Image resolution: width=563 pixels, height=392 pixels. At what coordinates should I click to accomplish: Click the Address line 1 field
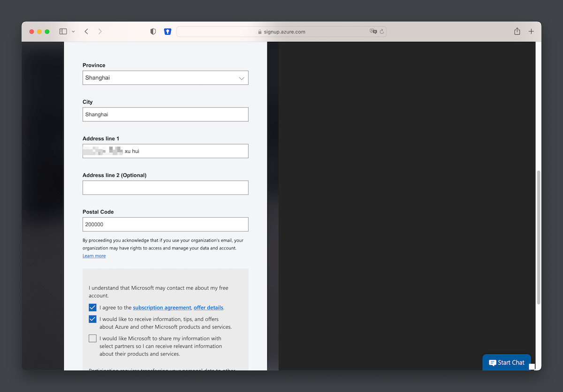pos(166,151)
